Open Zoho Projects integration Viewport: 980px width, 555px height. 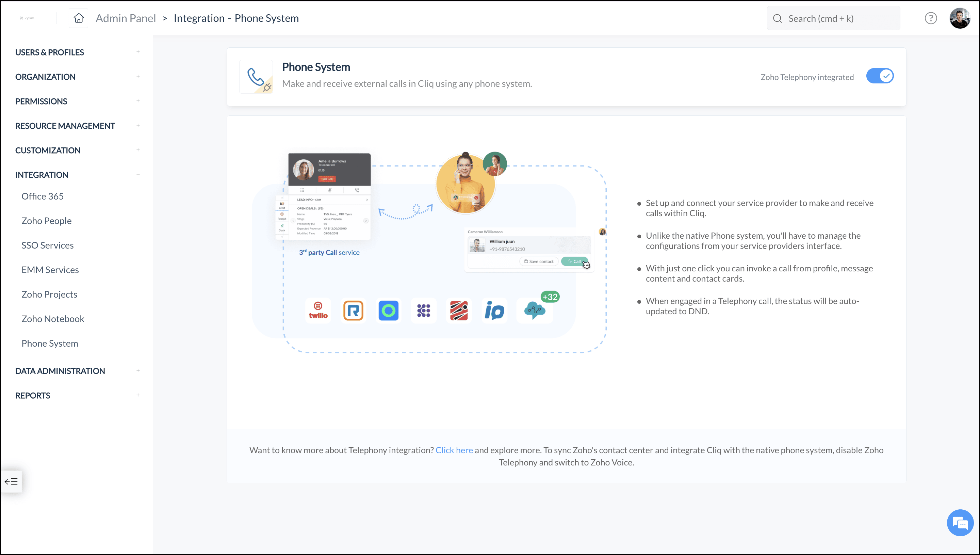tap(49, 294)
